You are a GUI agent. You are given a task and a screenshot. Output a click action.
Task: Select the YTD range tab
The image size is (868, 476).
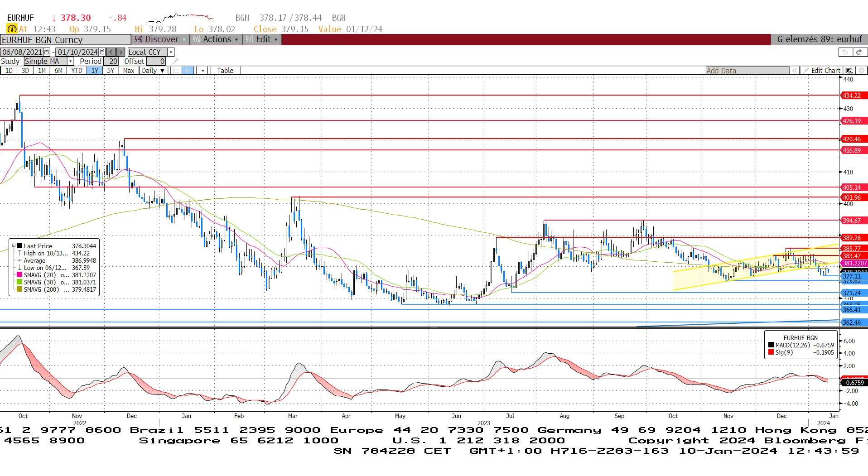(x=77, y=71)
